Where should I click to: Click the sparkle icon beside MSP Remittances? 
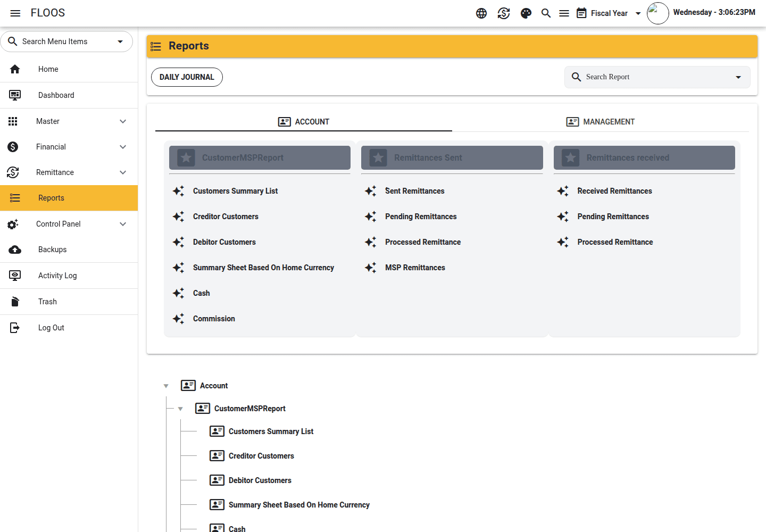point(371,268)
